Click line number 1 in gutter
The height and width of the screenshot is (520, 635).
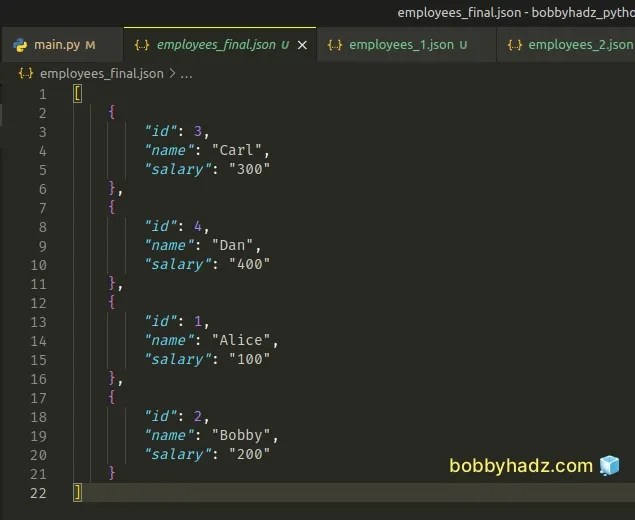(43, 95)
